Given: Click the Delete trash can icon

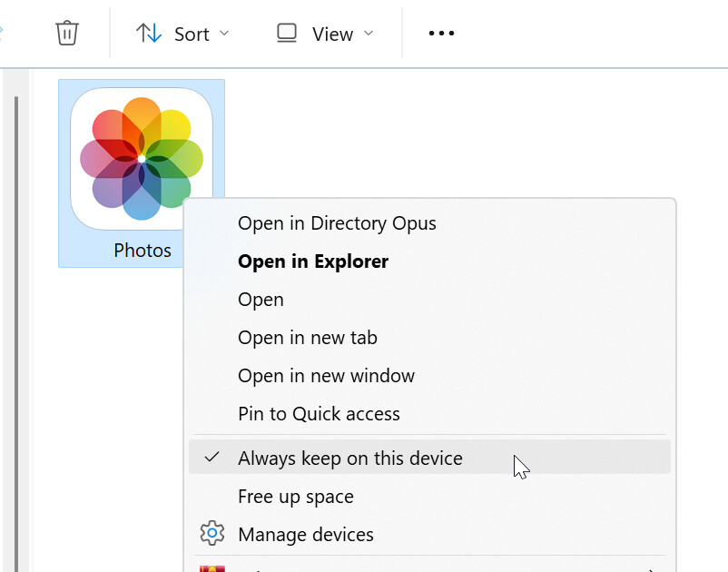Looking at the screenshot, I should click(67, 34).
